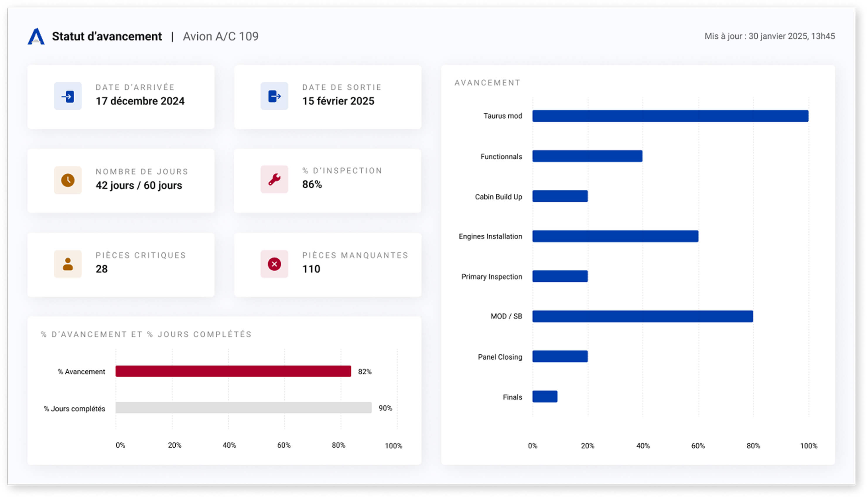Image resolution: width=868 pixels, height=498 pixels.
Task: Click the 'NOMBRE DE JOURS' heading
Action: click(x=142, y=171)
